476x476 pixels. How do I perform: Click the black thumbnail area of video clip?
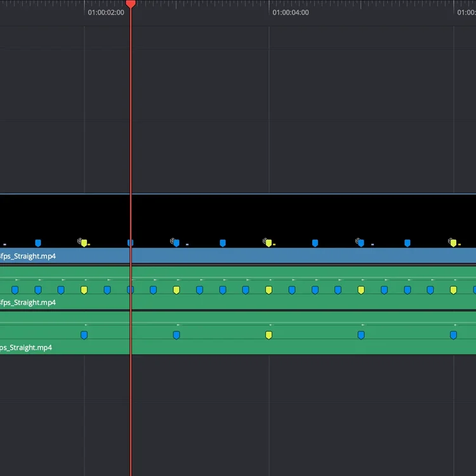(238, 216)
